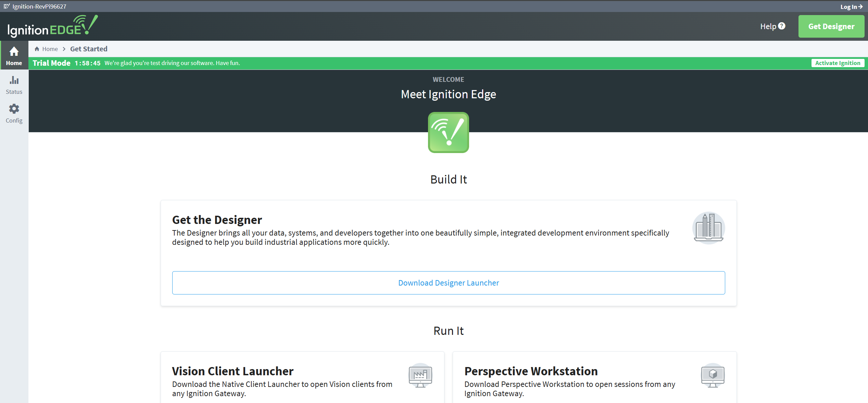Click the house icon in the breadcrumb
The image size is (868, 403).
[37, 49]
